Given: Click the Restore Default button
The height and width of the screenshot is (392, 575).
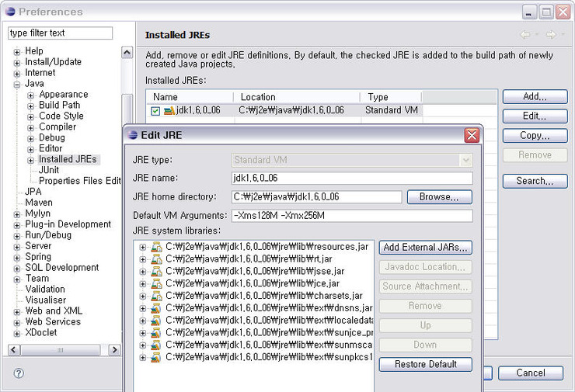Looking at the screenshot, I should [x=425, y=364].
